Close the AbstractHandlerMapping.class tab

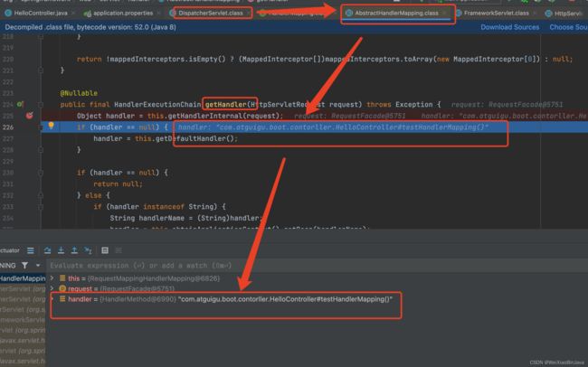tap(445, 14)
